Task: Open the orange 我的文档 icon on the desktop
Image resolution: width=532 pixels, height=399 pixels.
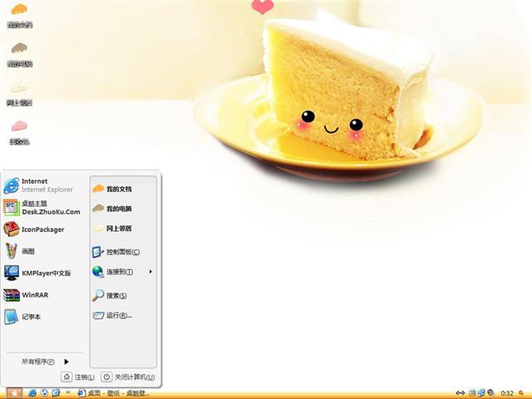Action: click(19, 15)
